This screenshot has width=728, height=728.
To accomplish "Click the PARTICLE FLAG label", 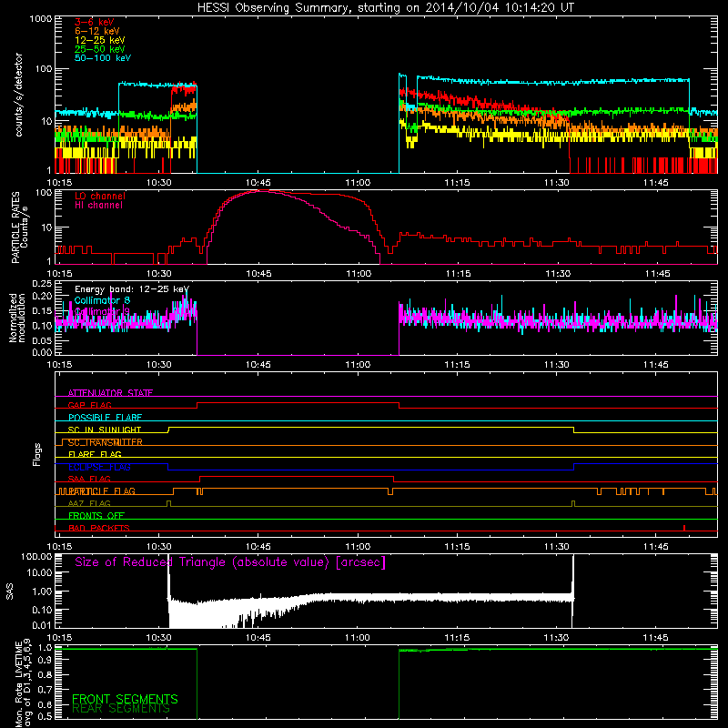I will coord(102,490).
